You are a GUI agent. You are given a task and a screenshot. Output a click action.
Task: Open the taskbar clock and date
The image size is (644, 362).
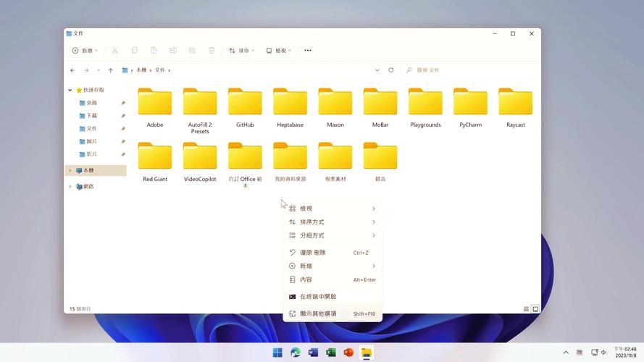[625, 352]
